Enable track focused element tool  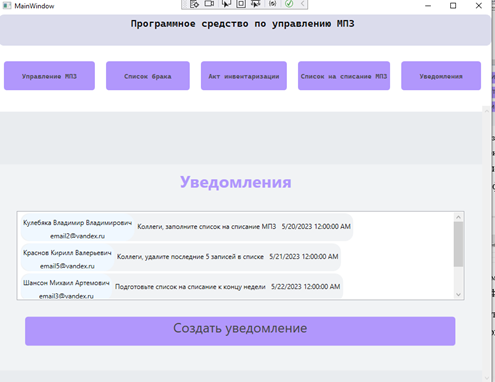pos(256,4)
